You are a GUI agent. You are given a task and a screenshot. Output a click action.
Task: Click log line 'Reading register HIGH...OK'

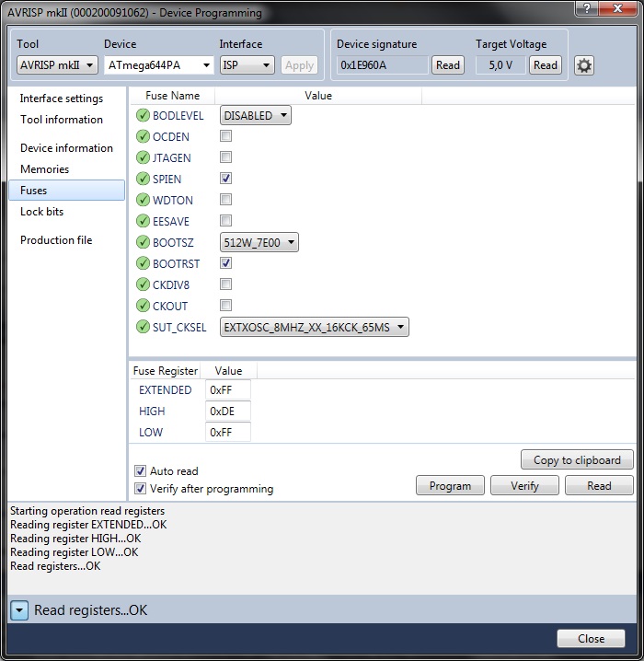tap(75, 539)
